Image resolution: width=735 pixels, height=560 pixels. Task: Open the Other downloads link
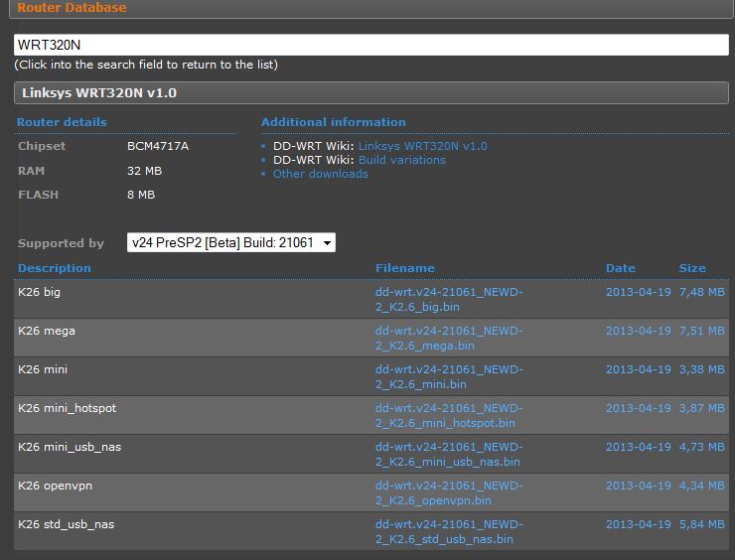(x=321, y=174)
